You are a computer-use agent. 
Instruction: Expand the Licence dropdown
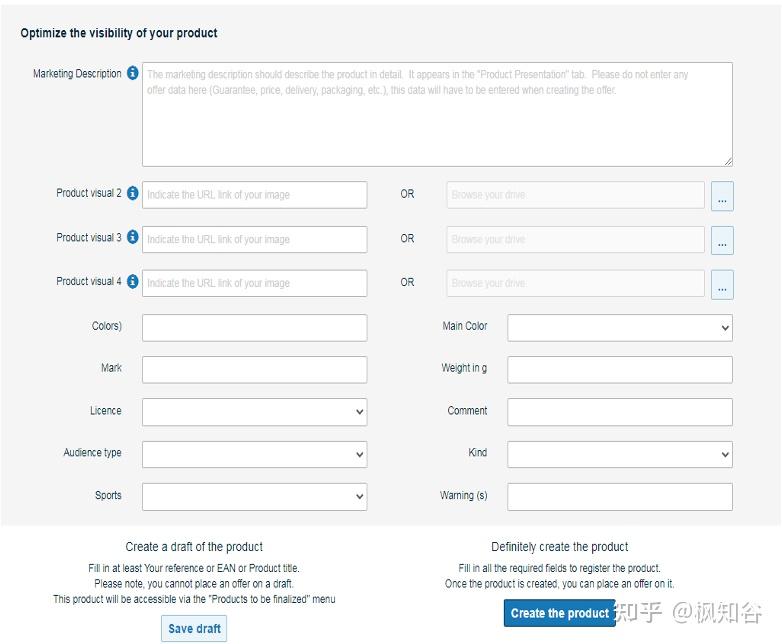click(254, 412)
